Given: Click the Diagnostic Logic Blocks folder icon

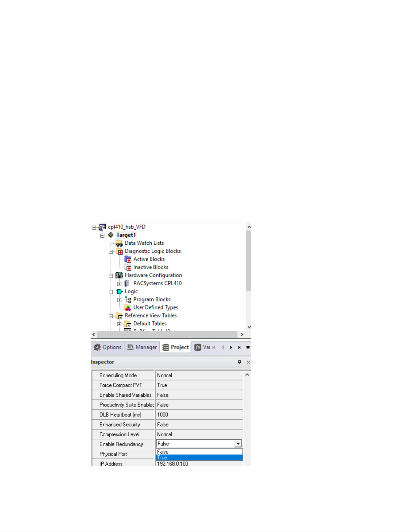Looking at the screenshot, I should (119, 251).
